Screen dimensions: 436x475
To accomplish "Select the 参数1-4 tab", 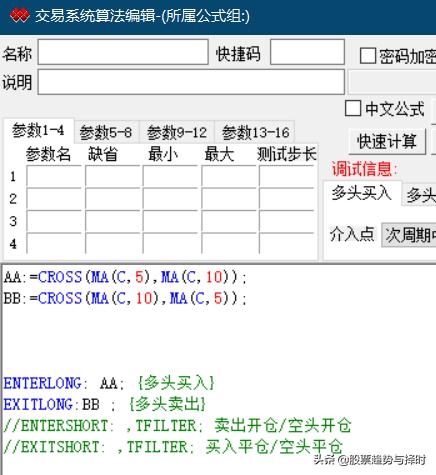I will point(38,131).
